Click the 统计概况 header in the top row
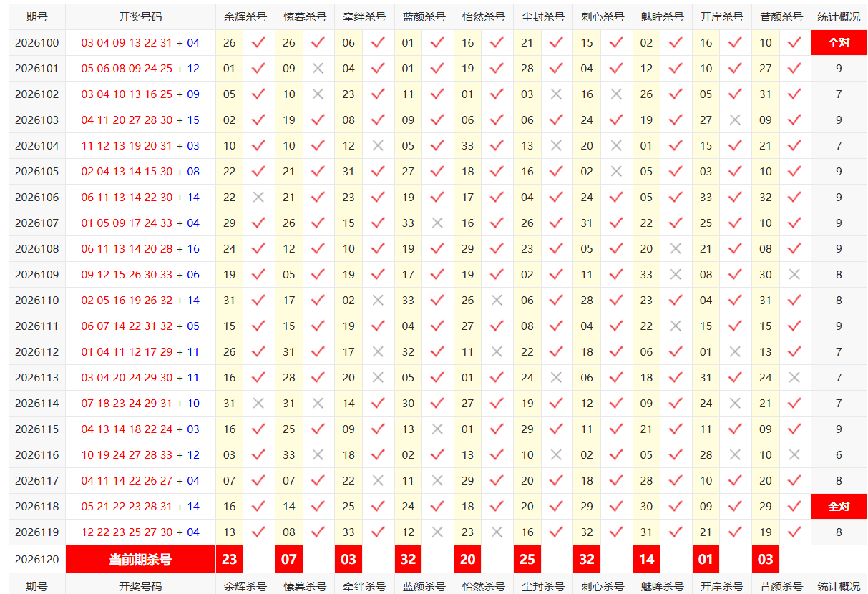 pyautogui.click(x=839, y=17)
